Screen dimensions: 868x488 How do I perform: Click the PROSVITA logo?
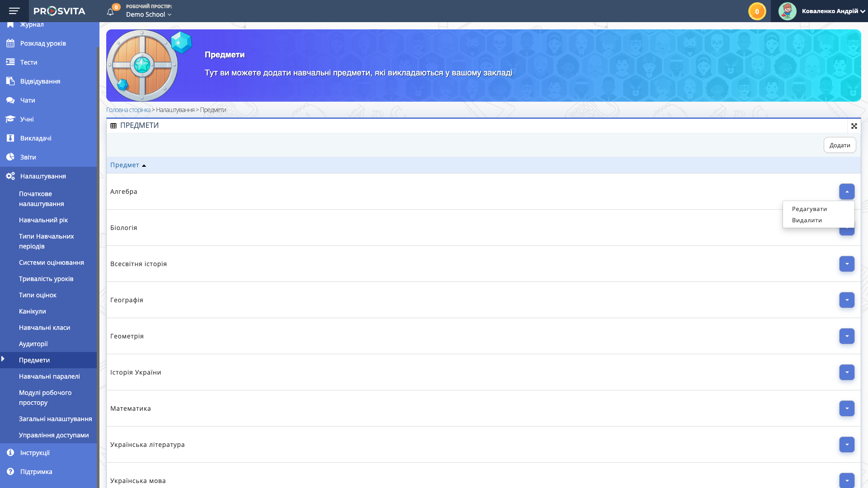[x=59, y=11]
